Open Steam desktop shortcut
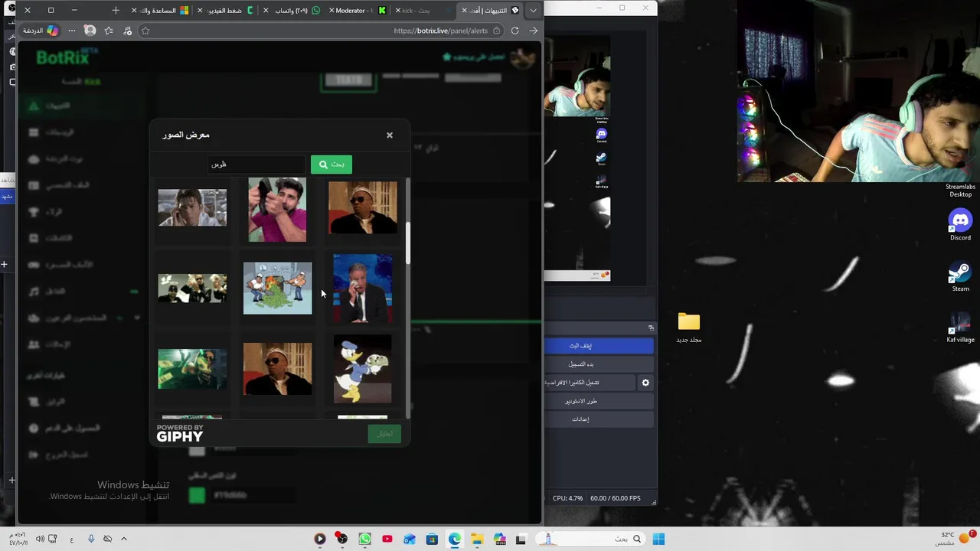This screenshot has height=551, width=980. point(960,277)
